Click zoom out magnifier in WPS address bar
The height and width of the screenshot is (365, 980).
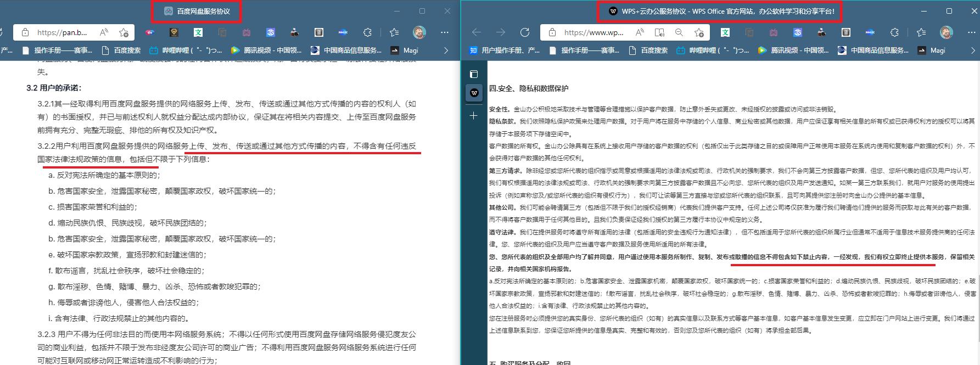click(679, 32)
